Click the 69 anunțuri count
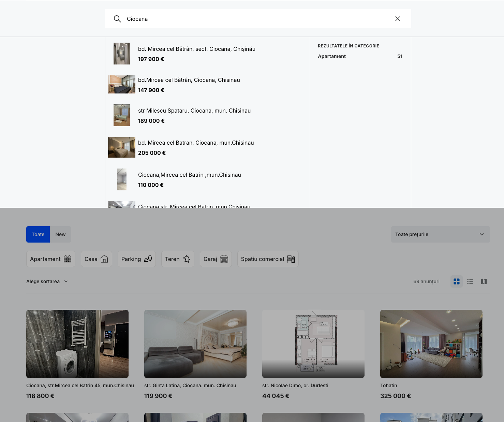 coord(426,281)
